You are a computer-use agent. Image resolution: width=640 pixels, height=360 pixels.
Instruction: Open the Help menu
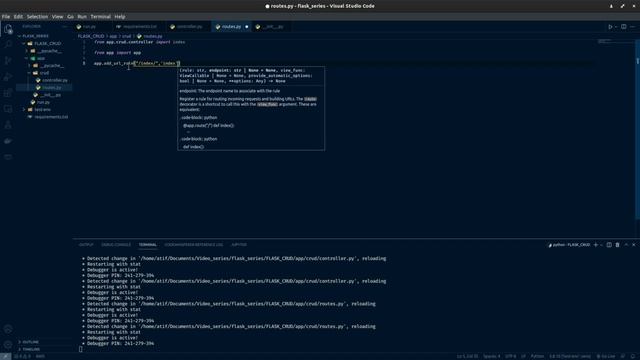click(120, 17)
